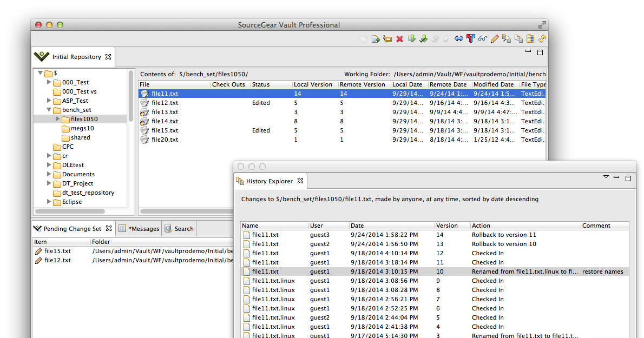Close the Initial Repository tab

[108, 57]
